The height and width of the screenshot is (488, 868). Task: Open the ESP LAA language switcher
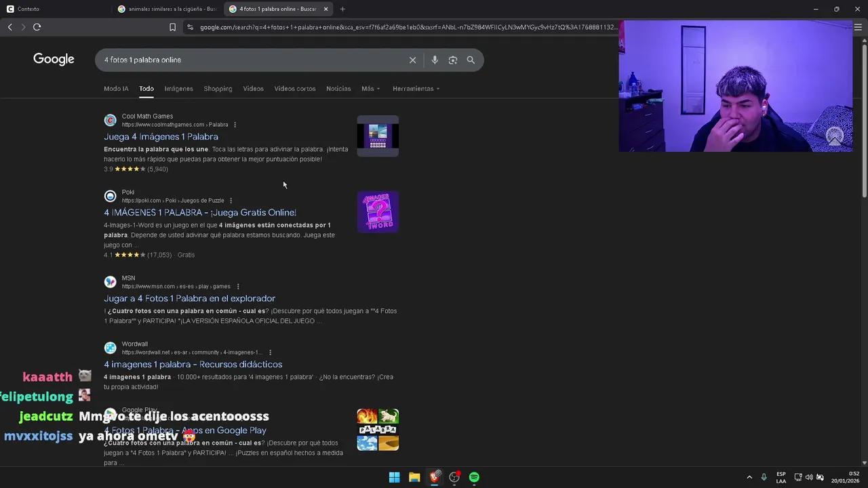781,477
